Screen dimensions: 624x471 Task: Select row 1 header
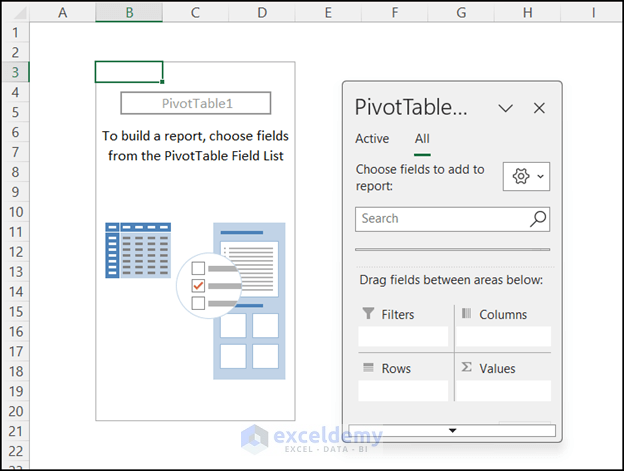coord(15,32)
